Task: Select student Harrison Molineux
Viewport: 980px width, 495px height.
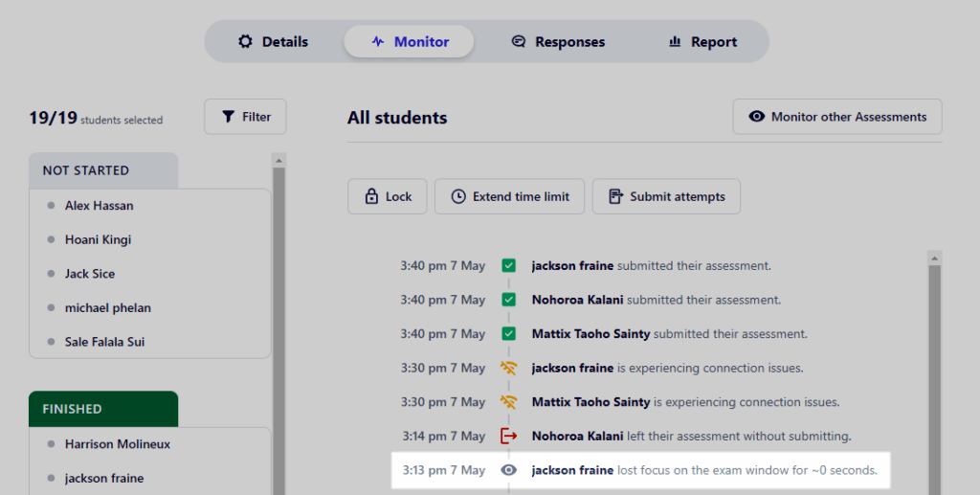Action: (118, 444)
